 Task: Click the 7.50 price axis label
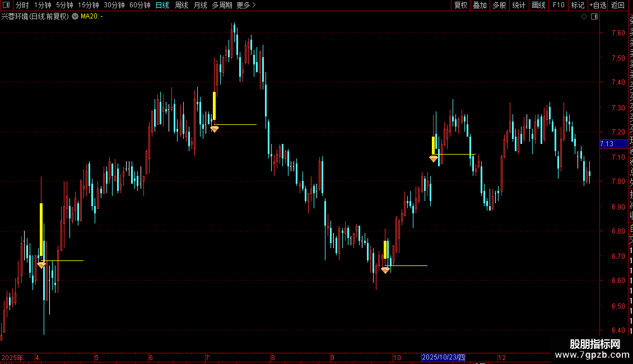(618, 58)
